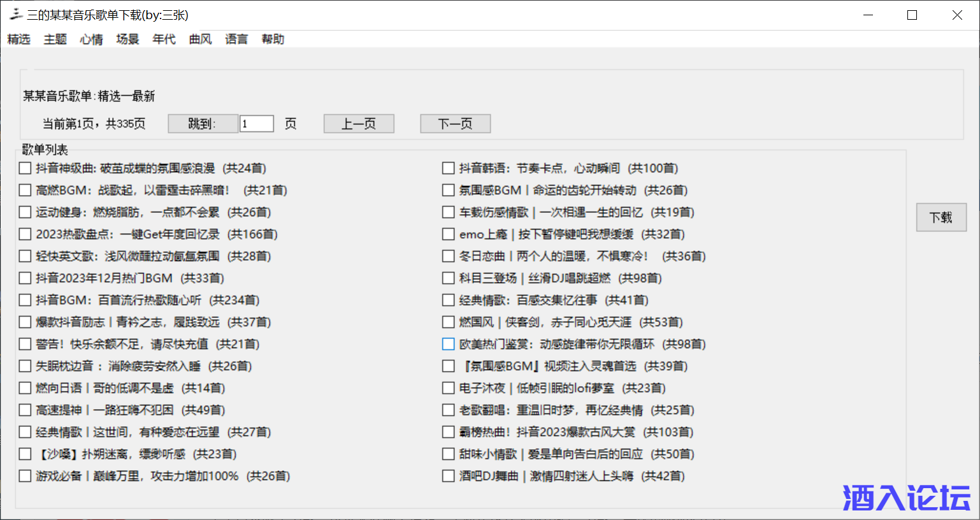The height and width of the screenshot is (520, 980).
Task: Check the 抖音韩语 playlist checkbox
Action: click(x=449, y=168)
